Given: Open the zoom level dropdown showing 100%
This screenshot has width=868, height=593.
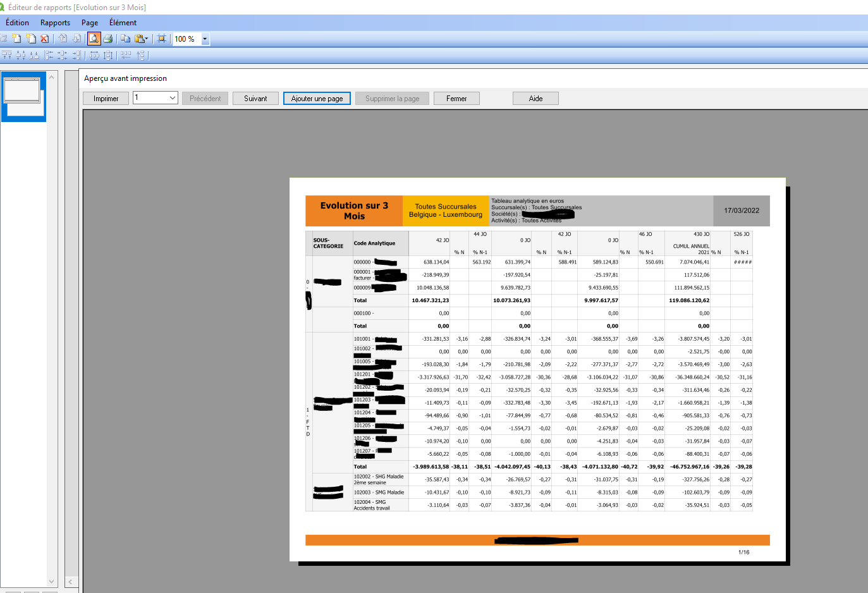Looking at the screenshot, I should pos(204,39).
